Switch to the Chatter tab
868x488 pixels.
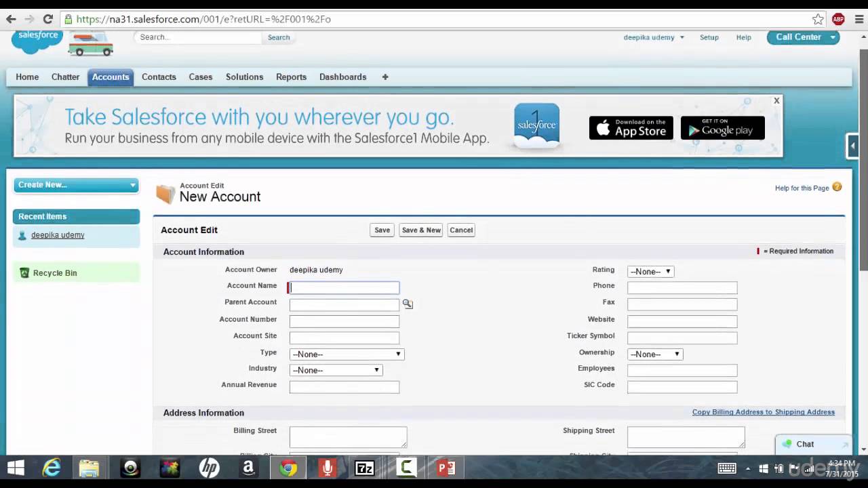(65, 77)
